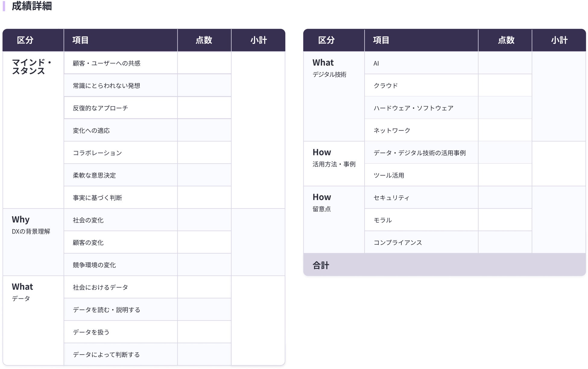This screenshot has height=369, width=588.
Task: Select the コラボレーション row
Action: (x=97, y=153)
